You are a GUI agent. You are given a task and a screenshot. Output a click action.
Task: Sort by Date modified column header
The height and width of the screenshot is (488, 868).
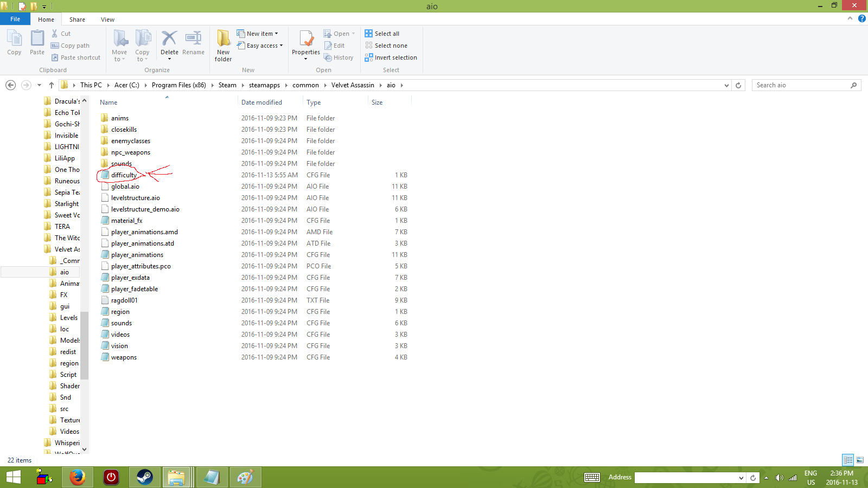click(x=270, y=102)
